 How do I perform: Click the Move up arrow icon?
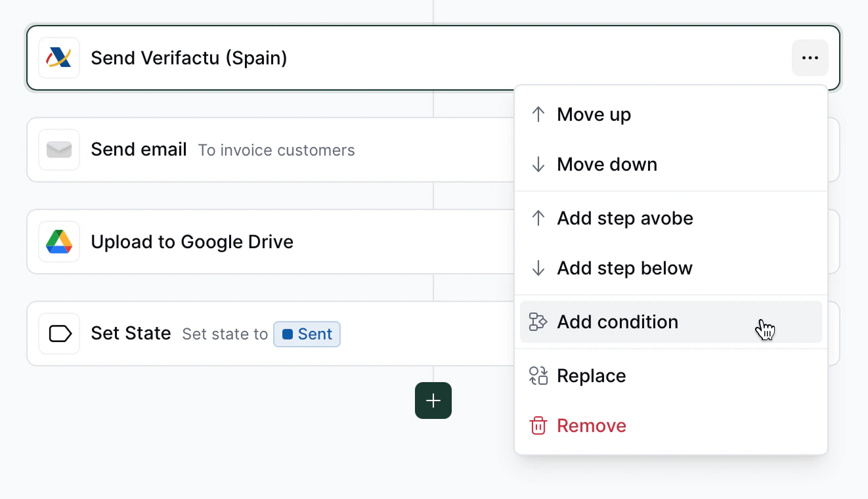538,114
